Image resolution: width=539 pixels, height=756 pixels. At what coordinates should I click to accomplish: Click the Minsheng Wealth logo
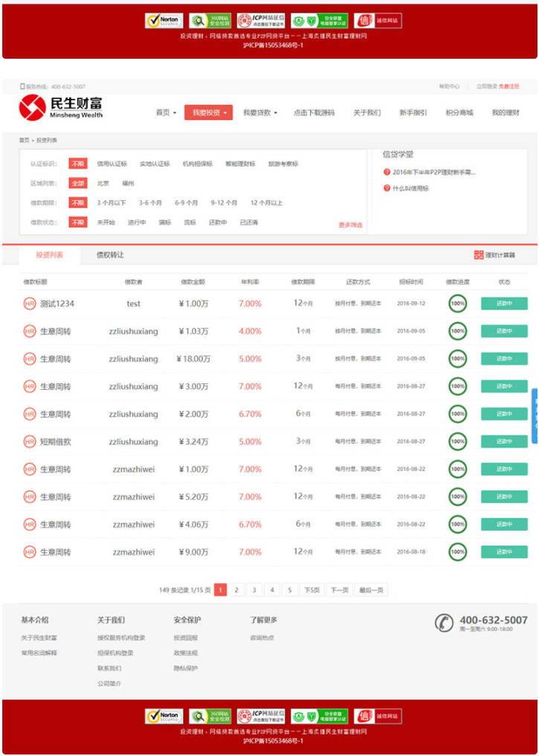coord(61,107)
